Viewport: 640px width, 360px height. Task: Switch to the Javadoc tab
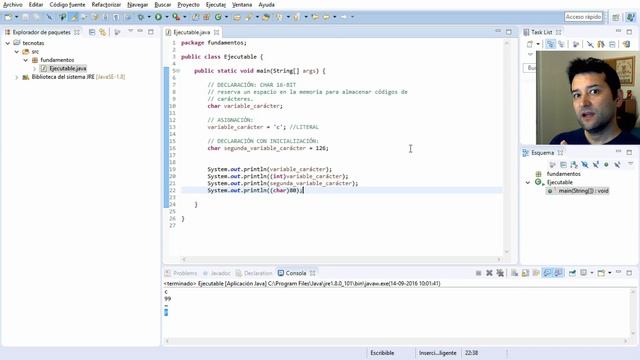click(x=217, y=273)
